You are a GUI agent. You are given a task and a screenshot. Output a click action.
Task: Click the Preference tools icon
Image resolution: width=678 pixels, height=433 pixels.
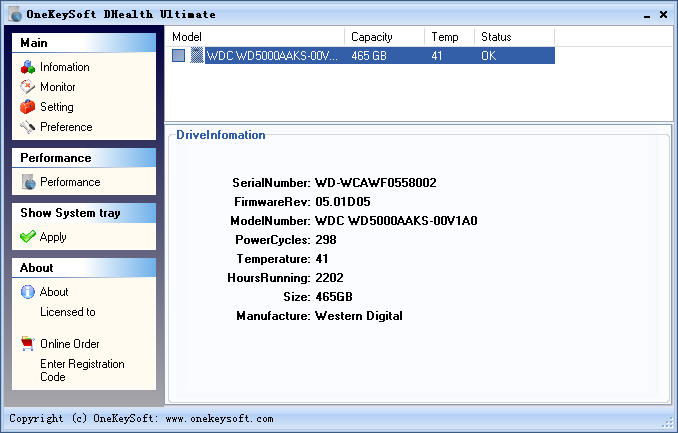coord(28,127)
